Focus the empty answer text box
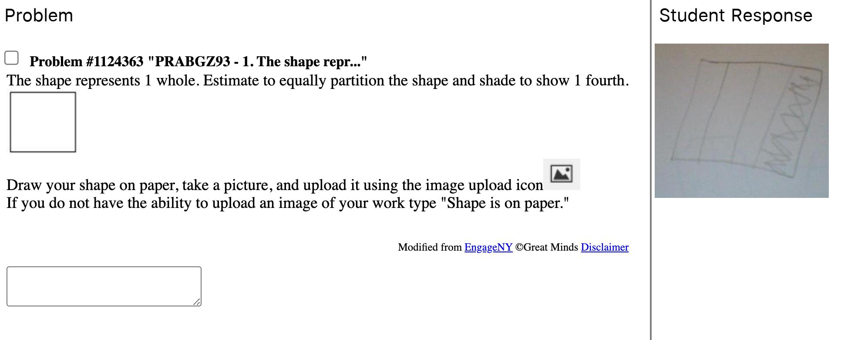The image size is (868, 340). click(x=104, y=286)
